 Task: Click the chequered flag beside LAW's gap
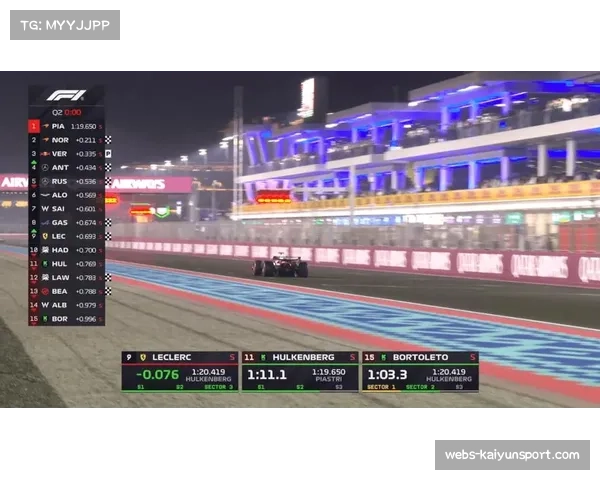(x=108, y=277)
